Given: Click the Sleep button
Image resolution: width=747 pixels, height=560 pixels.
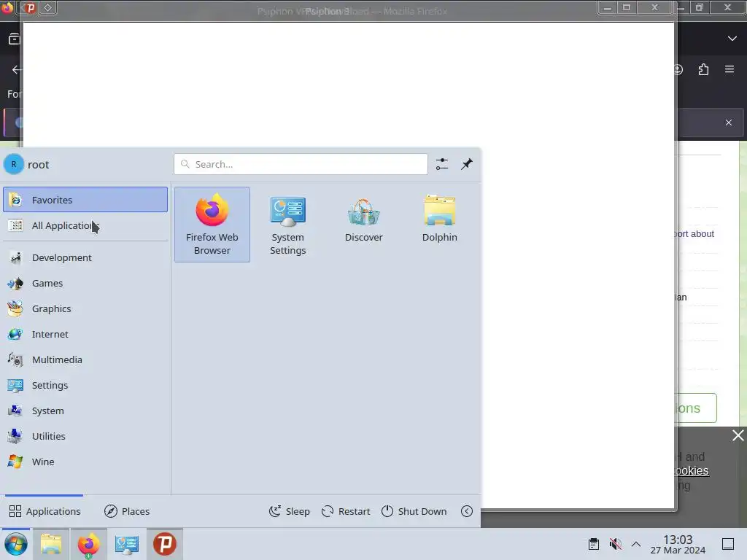Looking at the screenshot, I should (x=290, y=511).
